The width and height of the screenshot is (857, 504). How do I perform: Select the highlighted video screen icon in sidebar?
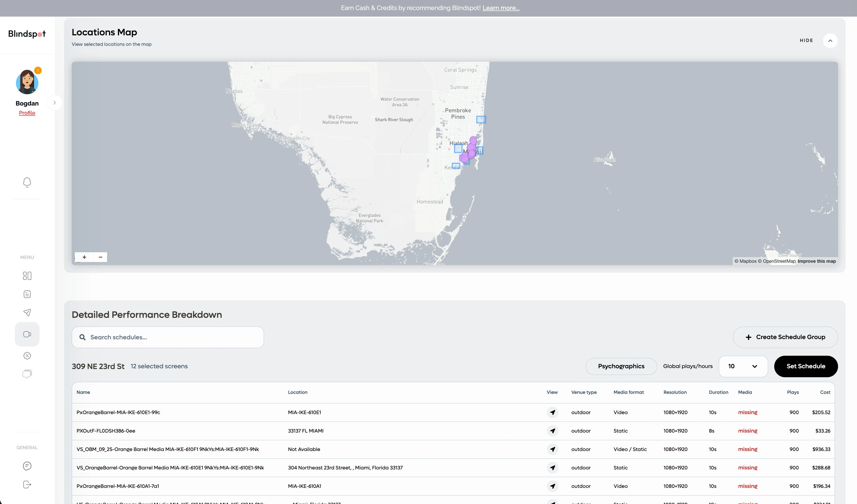coord(27,334)
